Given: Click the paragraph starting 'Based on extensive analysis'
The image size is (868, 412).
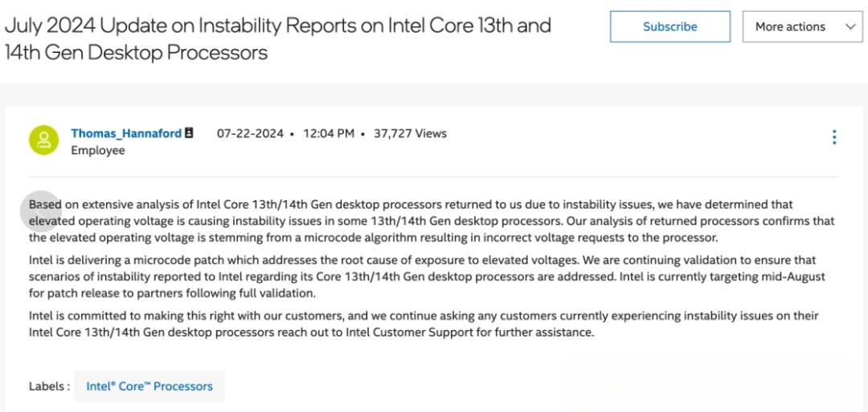Looking at the screenshot, I should (432, 222).
